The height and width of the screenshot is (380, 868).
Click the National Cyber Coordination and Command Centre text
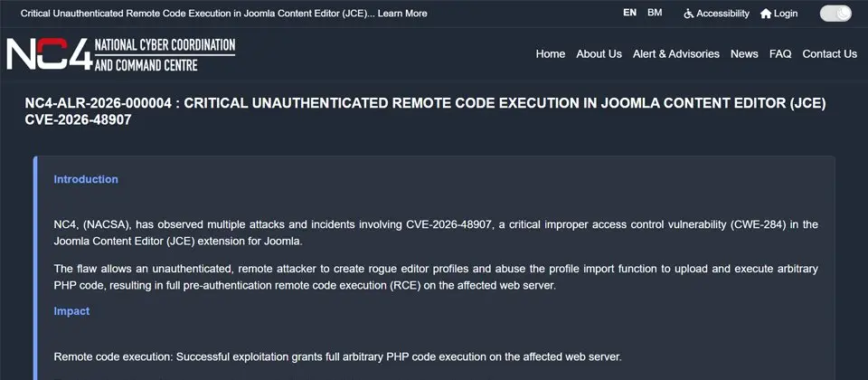(x=165, y=54)
